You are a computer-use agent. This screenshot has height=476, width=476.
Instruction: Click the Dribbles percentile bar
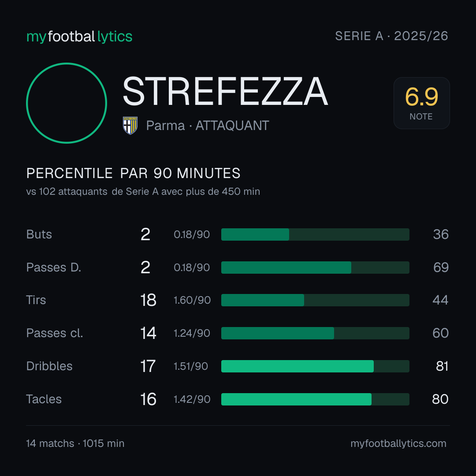coord(315,366)
